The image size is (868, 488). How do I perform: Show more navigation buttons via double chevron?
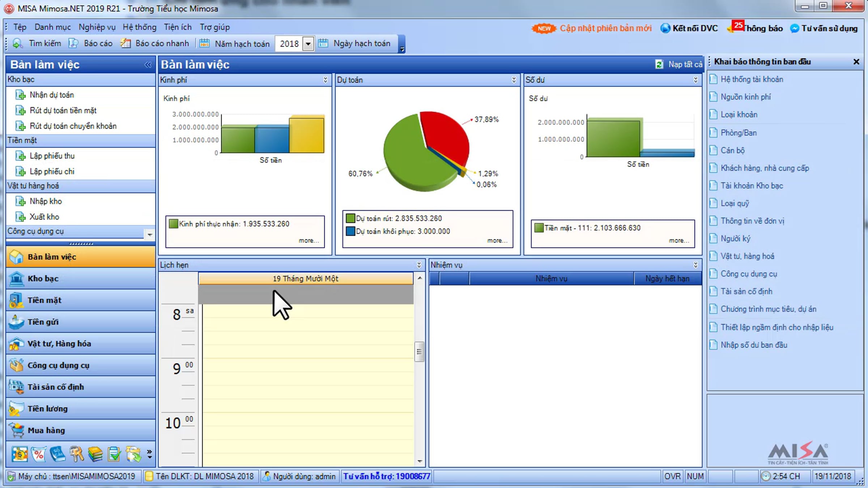(x=149, y=454)
